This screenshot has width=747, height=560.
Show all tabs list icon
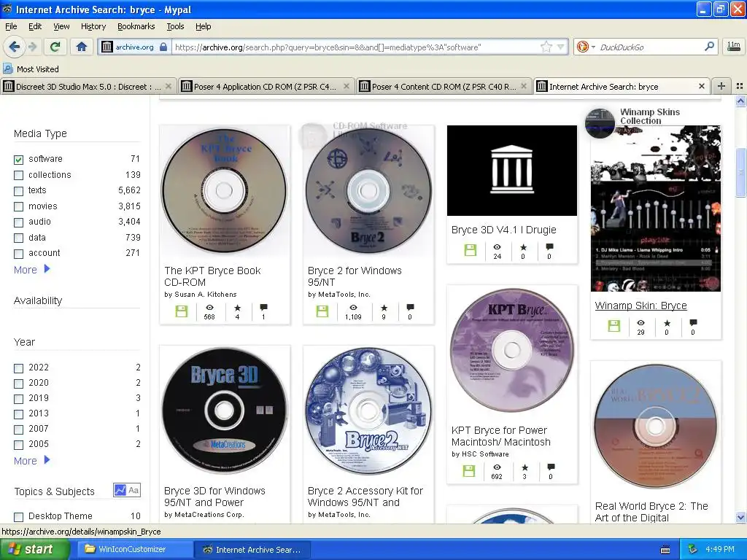click(x=740, y=86)
